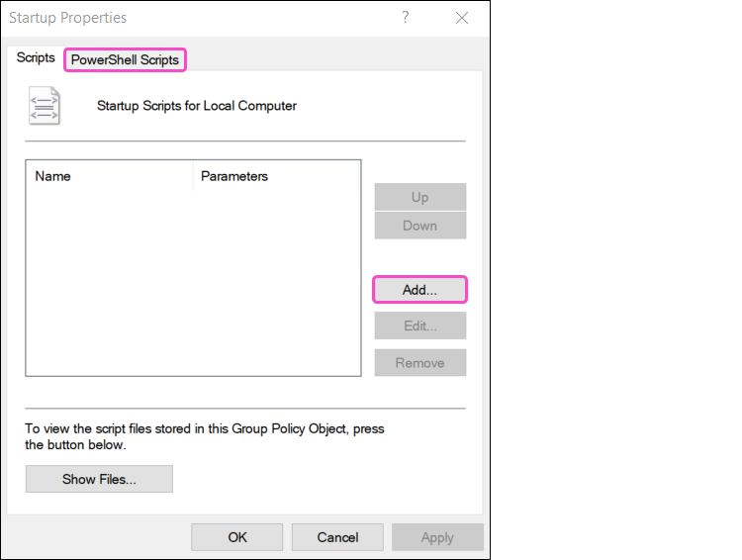Click the Startup Properties title bar

[198, 18]
